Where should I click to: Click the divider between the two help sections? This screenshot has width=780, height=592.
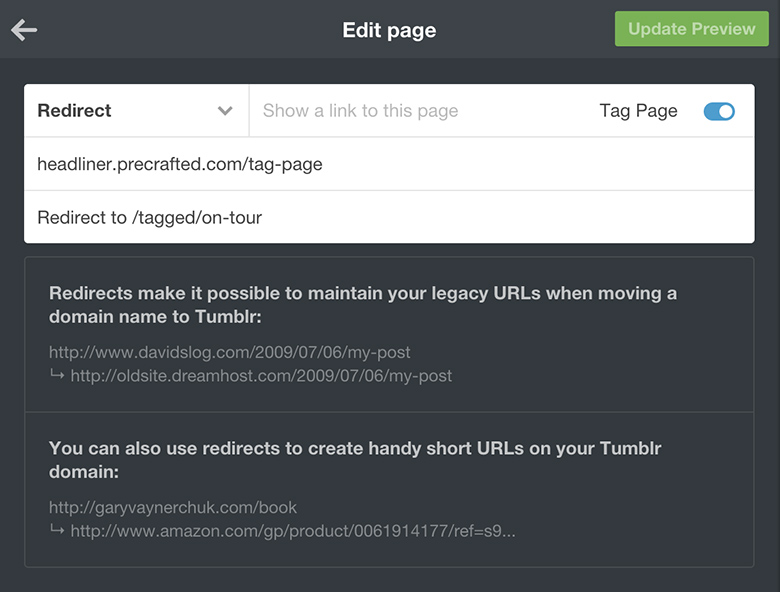[389, 412]
